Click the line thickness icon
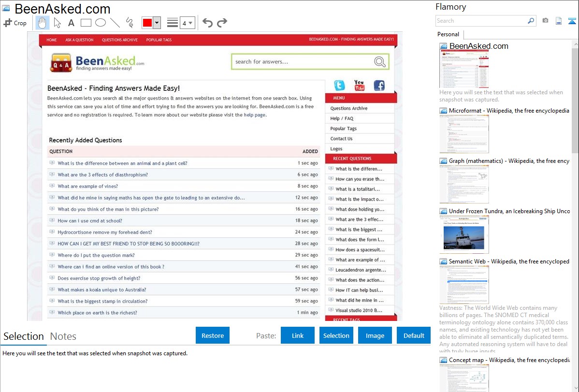Image resolution: width=579 pixels, height=392 pixels. tap(173, 23)
